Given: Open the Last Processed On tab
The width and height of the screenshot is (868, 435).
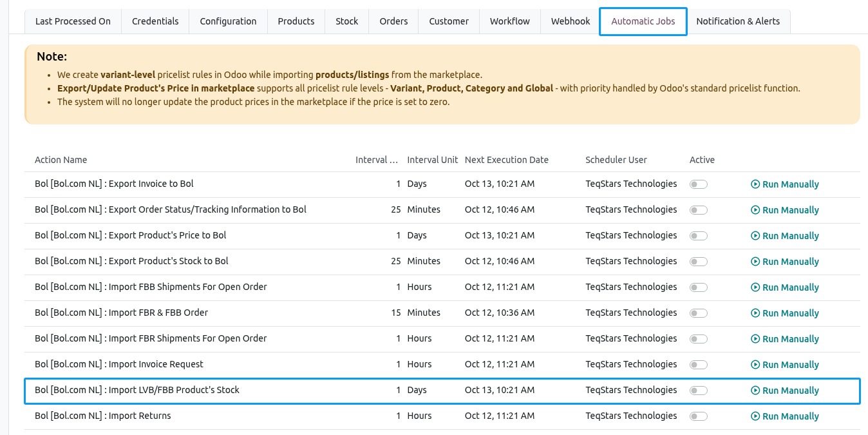Looking at the screenshot, I should point(73,21).
